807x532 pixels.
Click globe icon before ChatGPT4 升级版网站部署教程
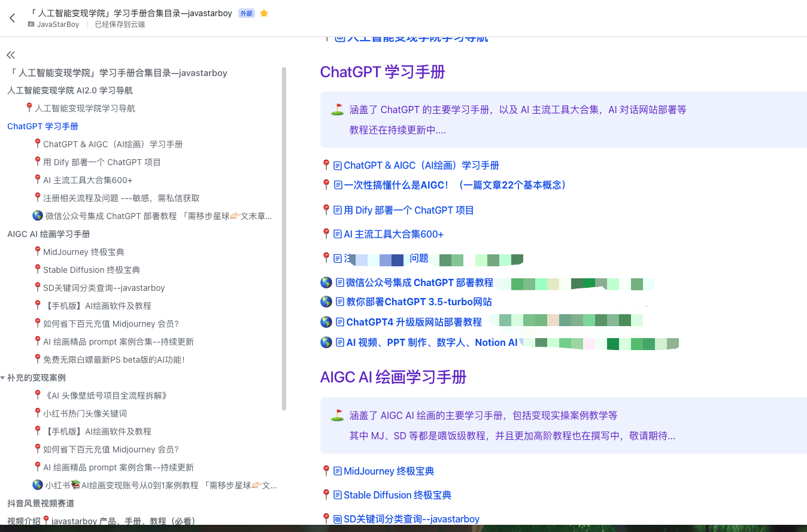tap(326, 322)
